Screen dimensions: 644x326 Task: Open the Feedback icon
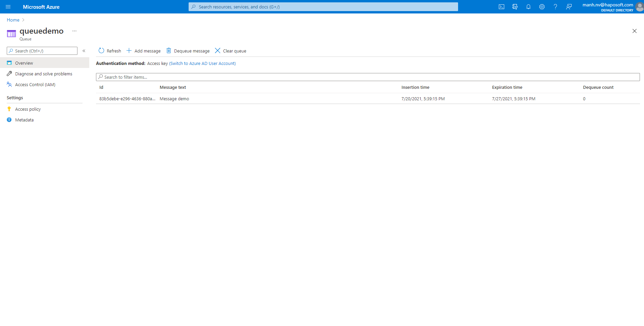(x=569, y=7)
